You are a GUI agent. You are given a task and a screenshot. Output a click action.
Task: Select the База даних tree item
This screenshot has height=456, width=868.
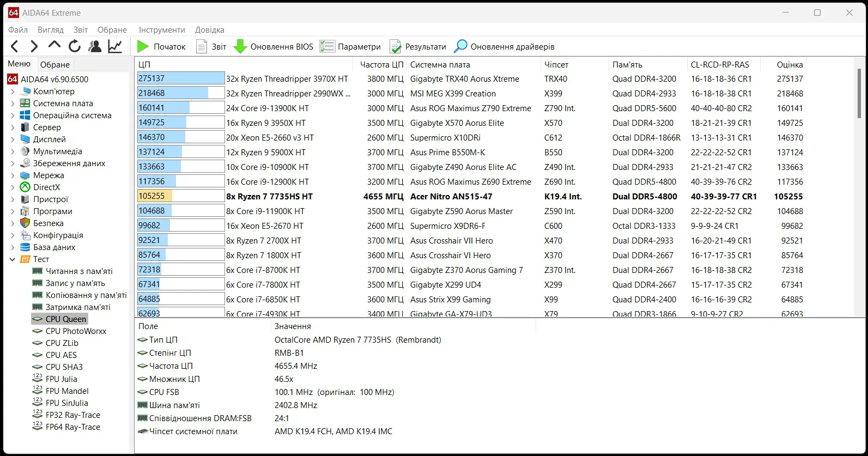tap(47, 247)
